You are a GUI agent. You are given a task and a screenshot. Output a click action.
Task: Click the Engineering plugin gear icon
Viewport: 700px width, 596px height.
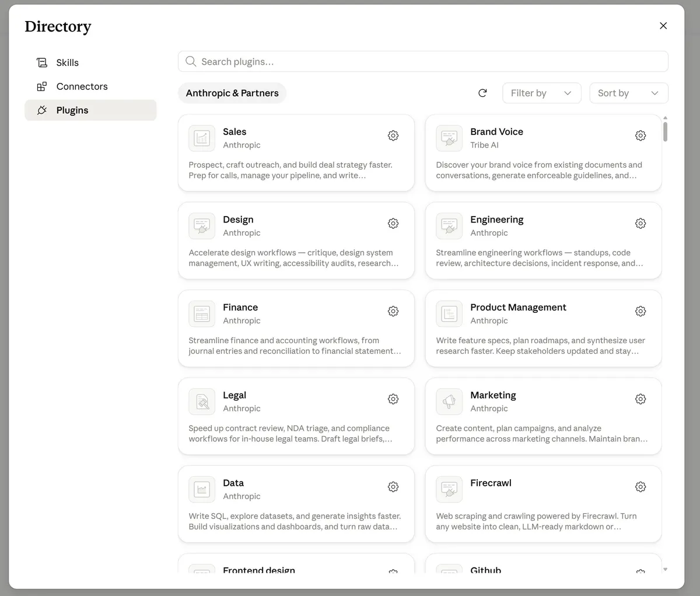click(640, 224)
